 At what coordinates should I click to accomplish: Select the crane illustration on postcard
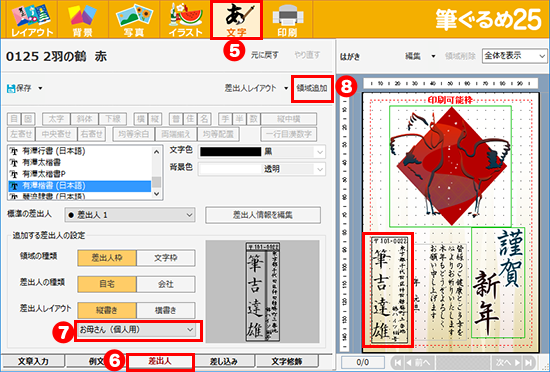(x=450, y=167)
